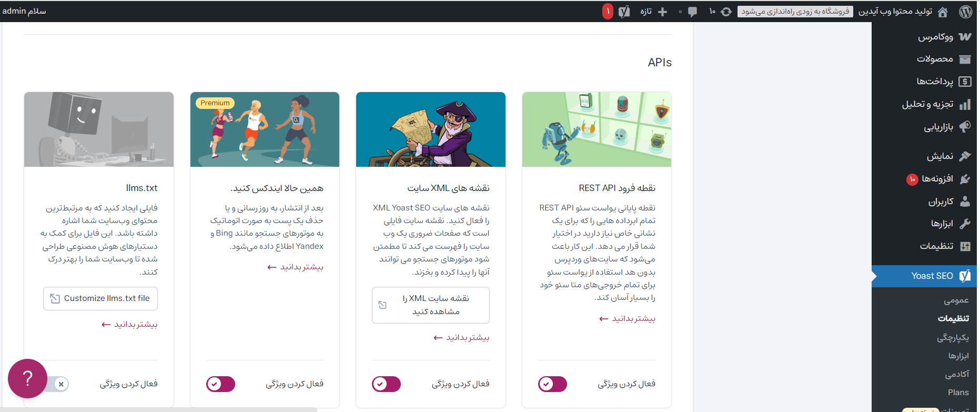Open the purple help question mark button
980x412 pixels.
coord(27,378)
